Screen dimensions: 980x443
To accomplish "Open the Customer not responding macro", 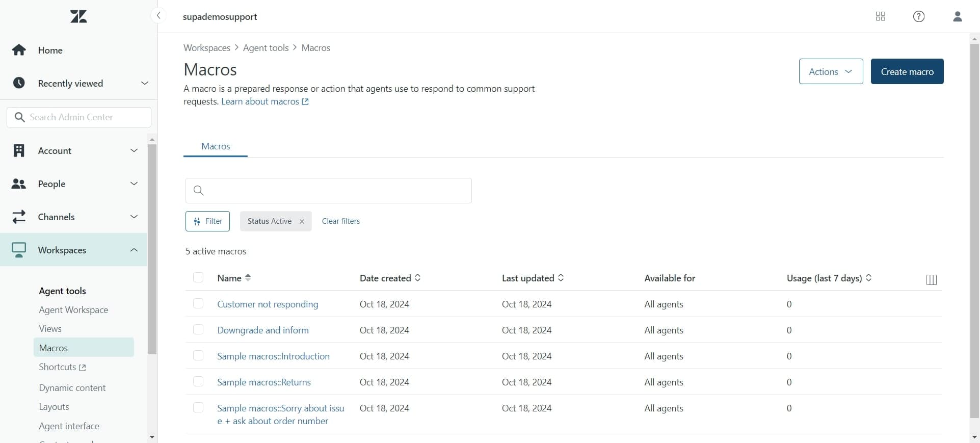I will point(268,304).
